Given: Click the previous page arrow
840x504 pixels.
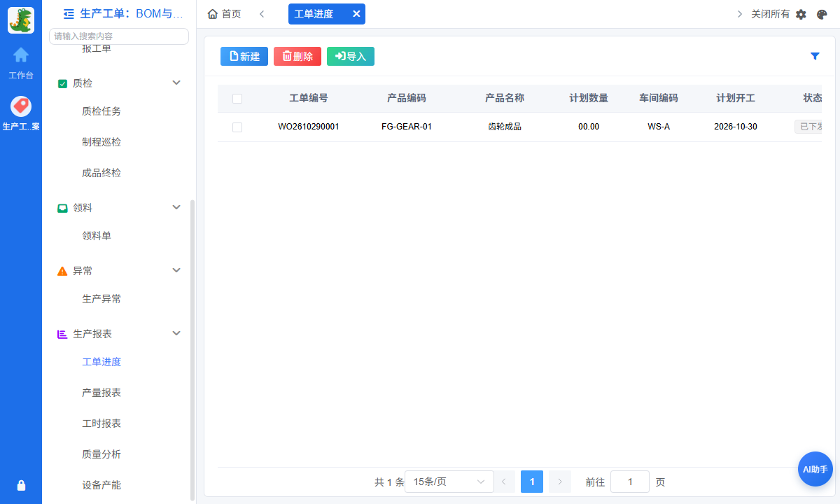Looking at the screenshot, I should [x=504, y=482].
